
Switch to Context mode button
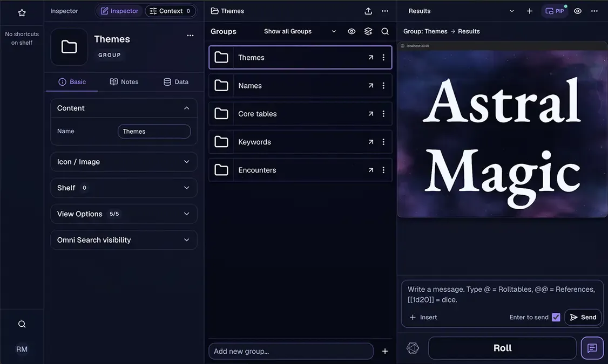pos(170,11)
